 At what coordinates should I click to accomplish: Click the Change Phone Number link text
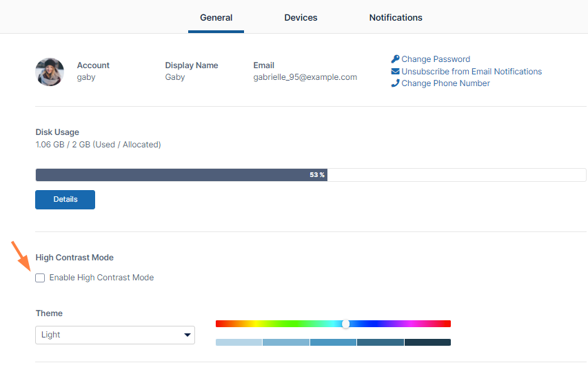point(445,83)
